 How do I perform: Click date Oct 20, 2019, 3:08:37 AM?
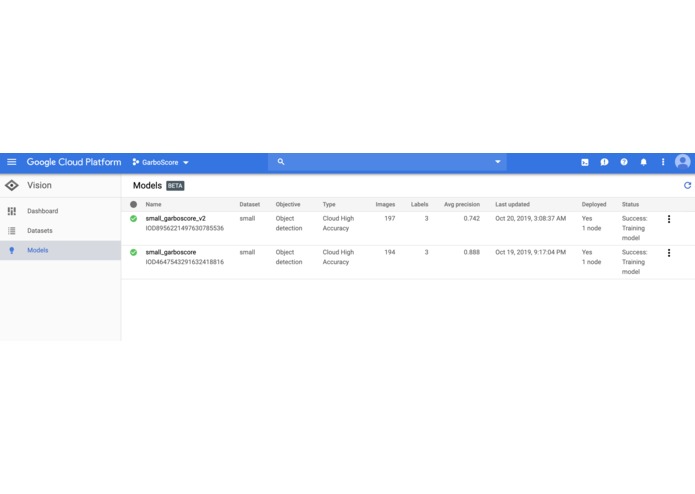531,218
